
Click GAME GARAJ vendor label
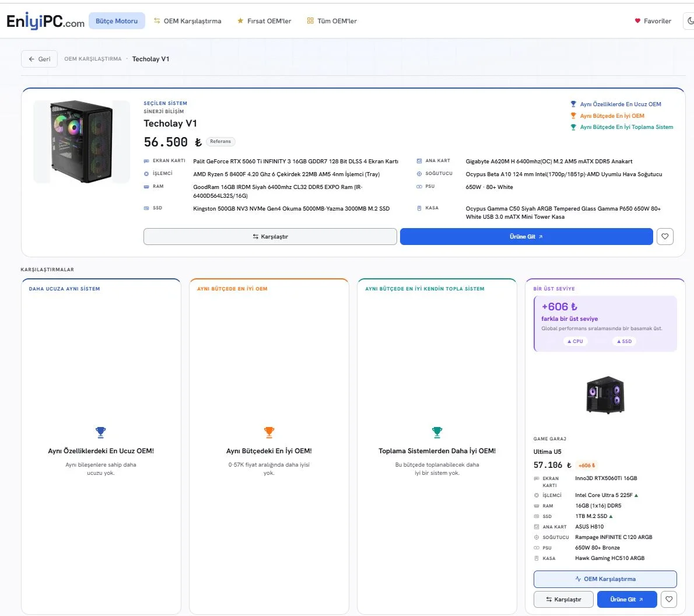click(550, 439)
